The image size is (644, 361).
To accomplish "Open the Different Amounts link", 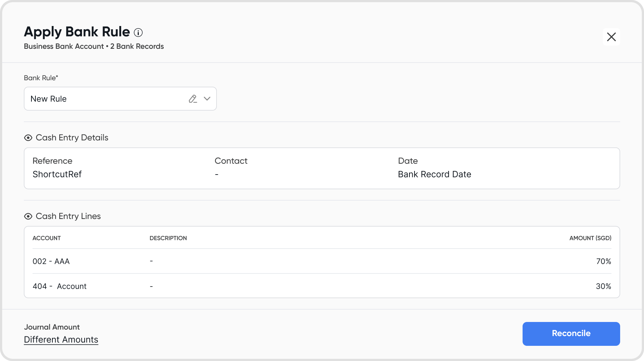I will [x=61, y=340].
